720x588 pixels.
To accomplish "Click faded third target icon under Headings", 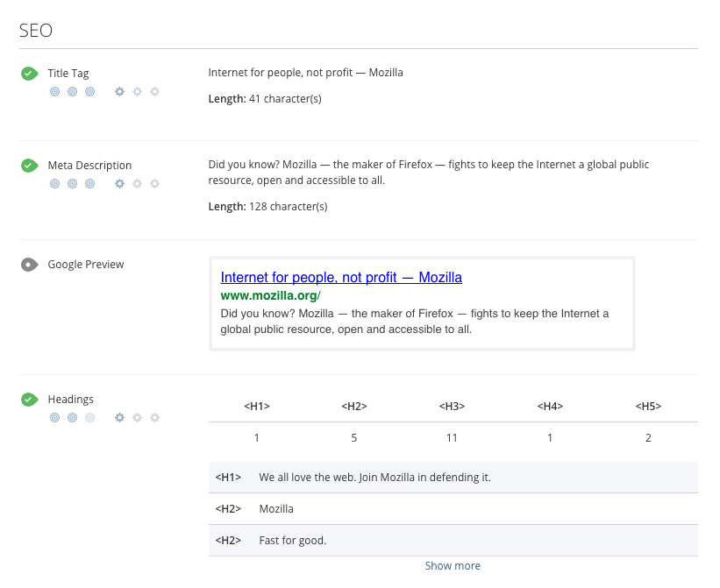I will (90, 418).
